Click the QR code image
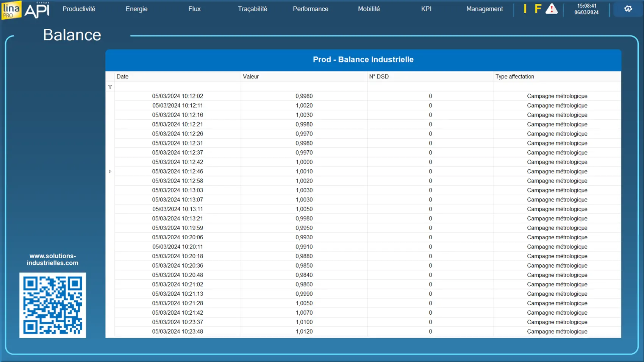This screenshot has height=362, width=644. [x=53, y=305]
